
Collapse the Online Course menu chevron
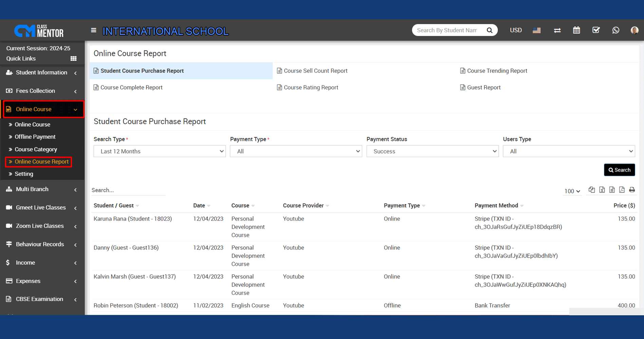tap(75, 109)
